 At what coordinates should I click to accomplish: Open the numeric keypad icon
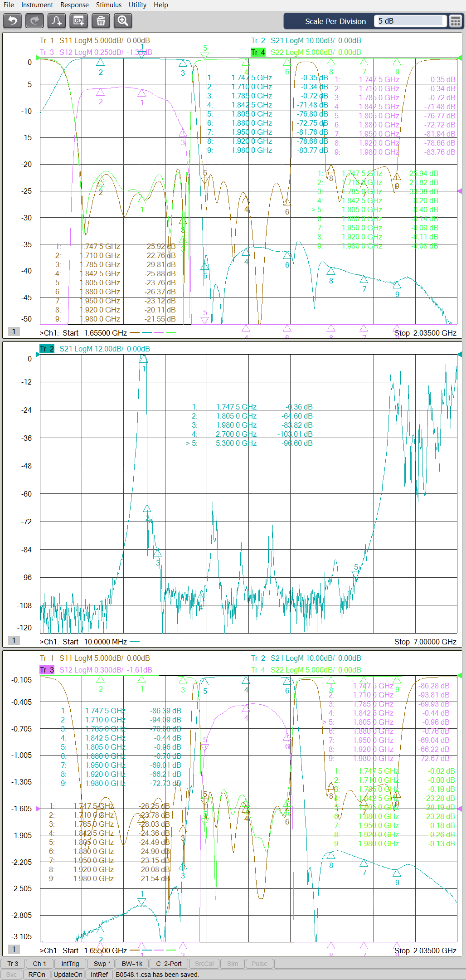(455, 21)
